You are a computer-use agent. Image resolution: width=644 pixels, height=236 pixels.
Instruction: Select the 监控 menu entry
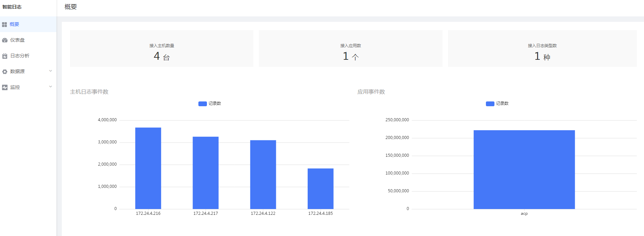click(x=28, y=87)
